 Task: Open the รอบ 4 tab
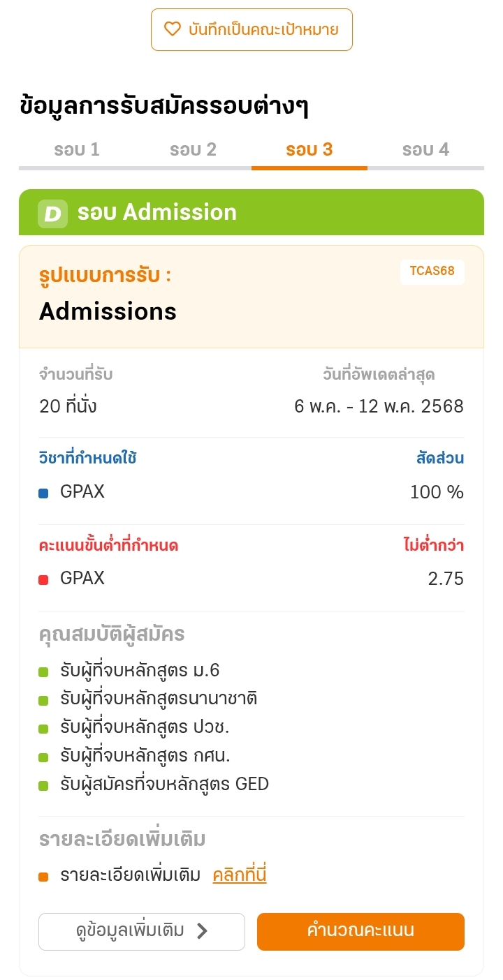click(425, 149)
